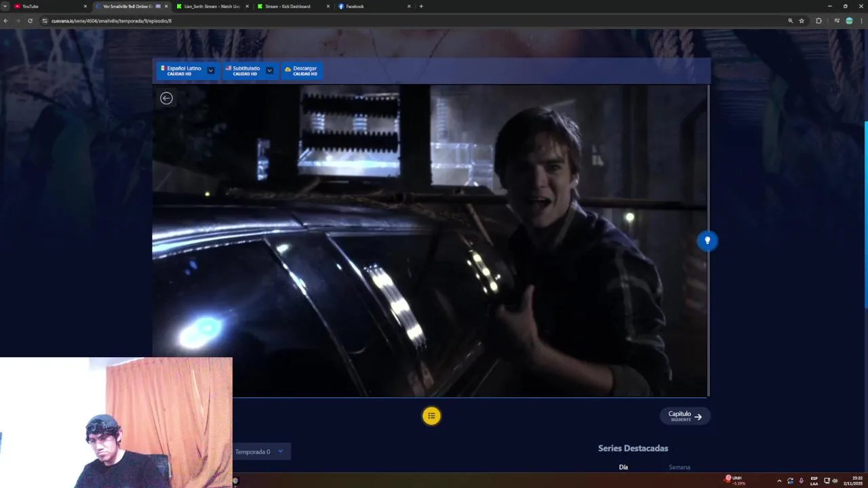Screen dimensions: 868x488
Task: Go to next chapter with Capítulo Siguiente
Action: point(685,416)
